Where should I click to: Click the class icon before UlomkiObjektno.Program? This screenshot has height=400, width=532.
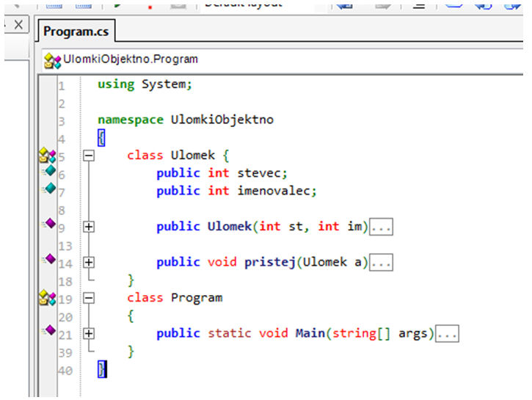pos(51,60)
